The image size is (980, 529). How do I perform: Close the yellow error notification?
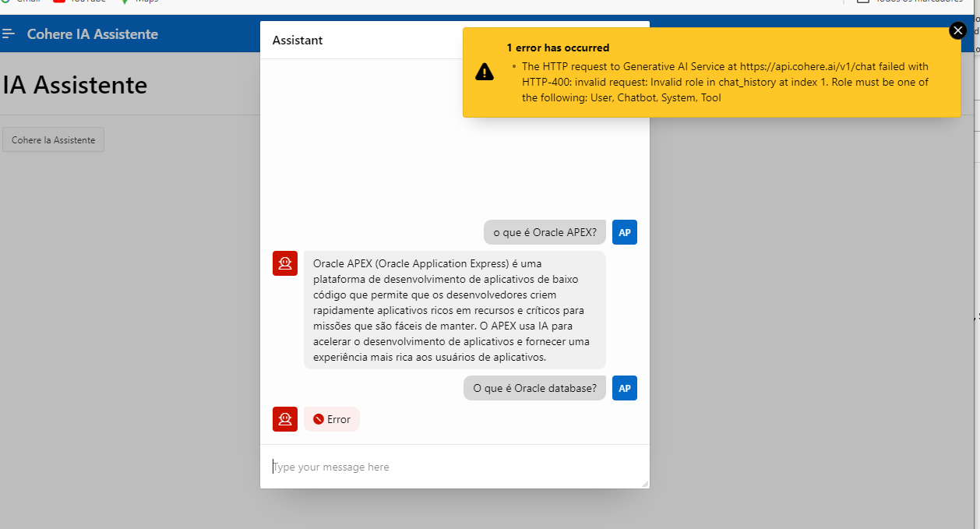(957, 30)
